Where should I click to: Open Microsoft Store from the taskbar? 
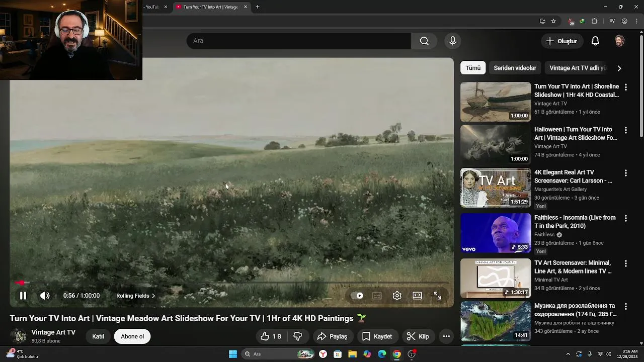337,354
